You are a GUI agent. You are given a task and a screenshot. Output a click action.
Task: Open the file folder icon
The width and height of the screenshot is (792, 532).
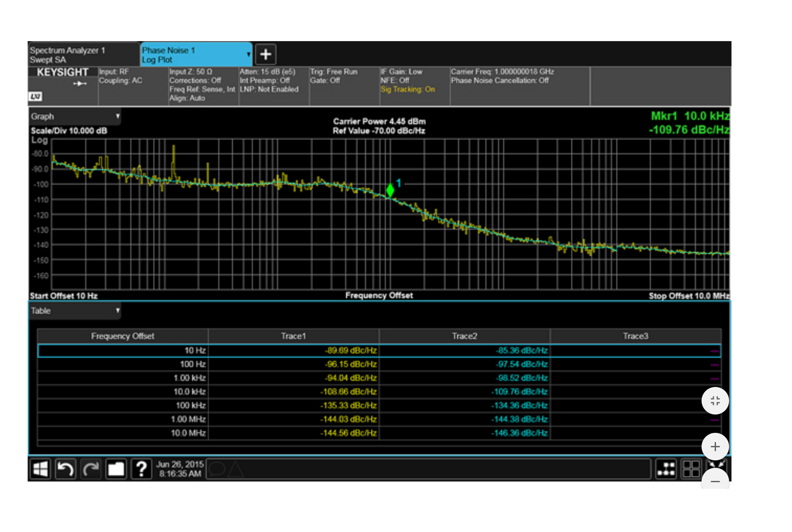click(116, 470)
